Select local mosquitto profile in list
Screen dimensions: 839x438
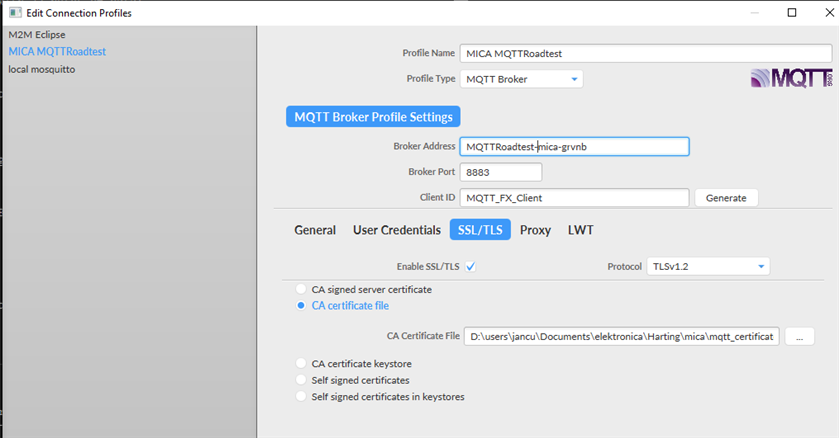(x=42, y=70)
